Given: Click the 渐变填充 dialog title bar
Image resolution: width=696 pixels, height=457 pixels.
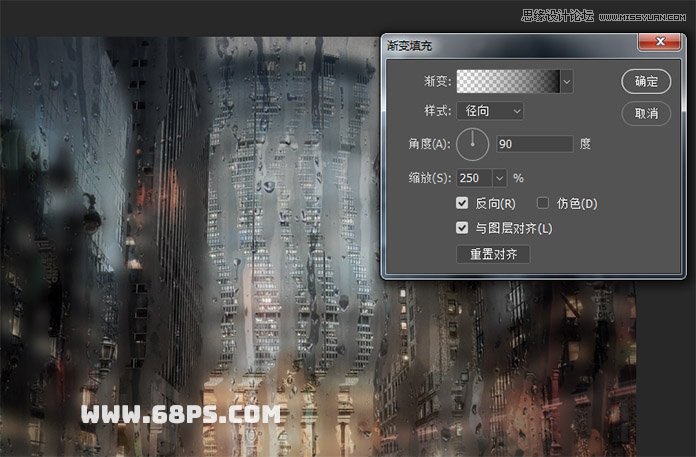Looking at the screenshot, I should coord(510,45).
